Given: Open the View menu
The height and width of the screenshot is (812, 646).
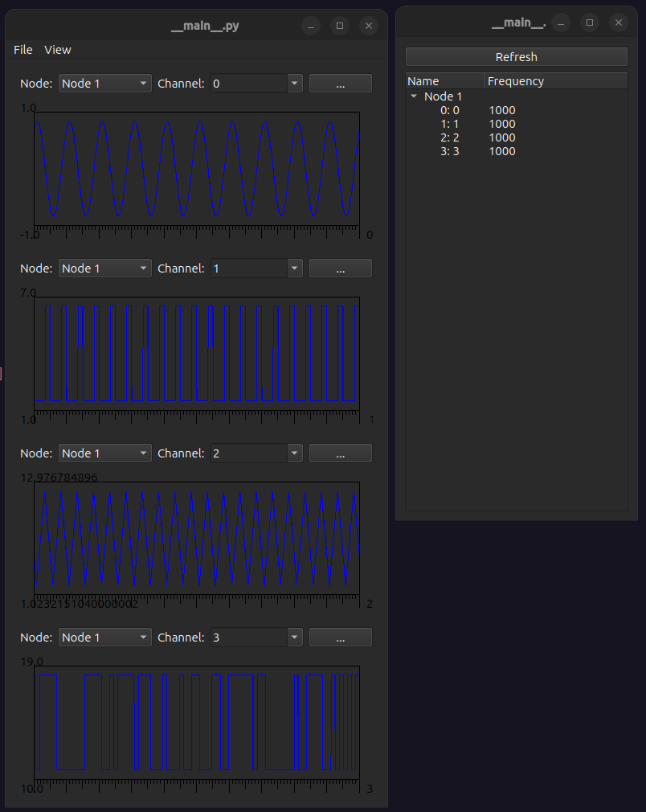Looking at the screenshot, I should tap(58, 50).
